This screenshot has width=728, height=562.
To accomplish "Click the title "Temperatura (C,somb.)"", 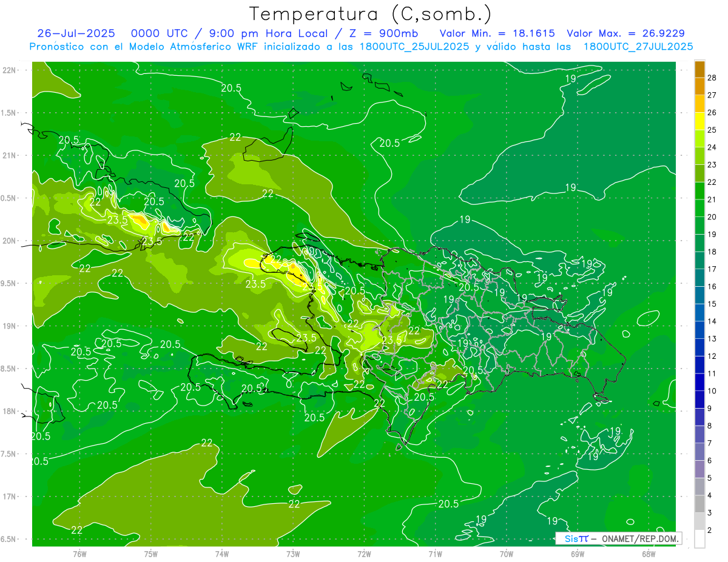I will pyautogui.click(x=370, y=15).
